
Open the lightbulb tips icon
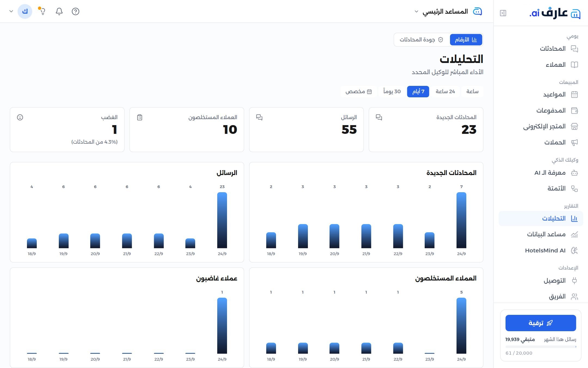[42, 11]
